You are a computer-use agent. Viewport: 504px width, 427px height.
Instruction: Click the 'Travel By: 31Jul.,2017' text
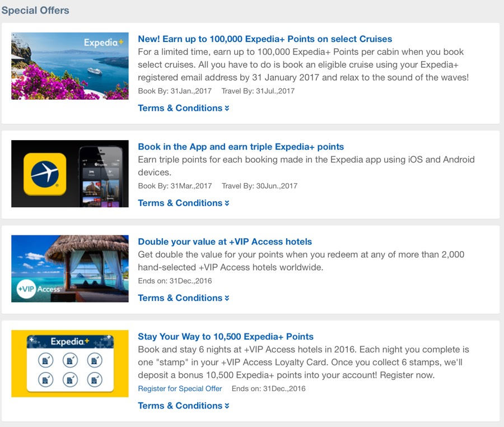(258, 91)
